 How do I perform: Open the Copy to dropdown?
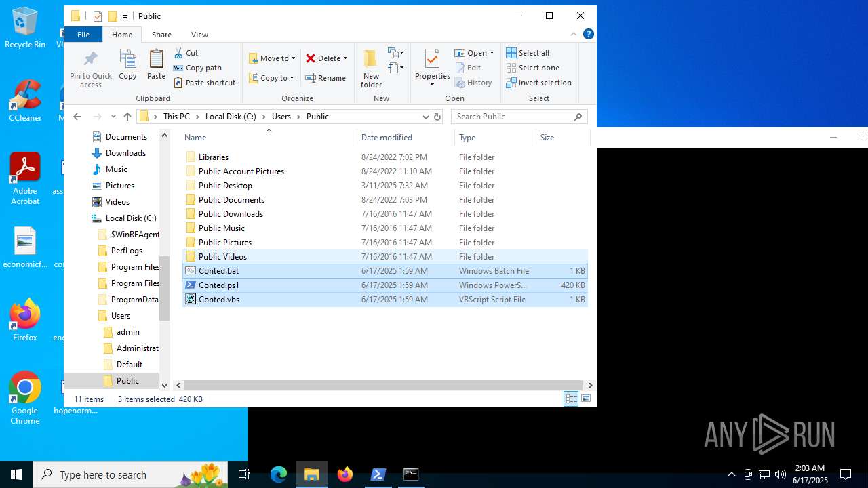(x=271, y=78)
